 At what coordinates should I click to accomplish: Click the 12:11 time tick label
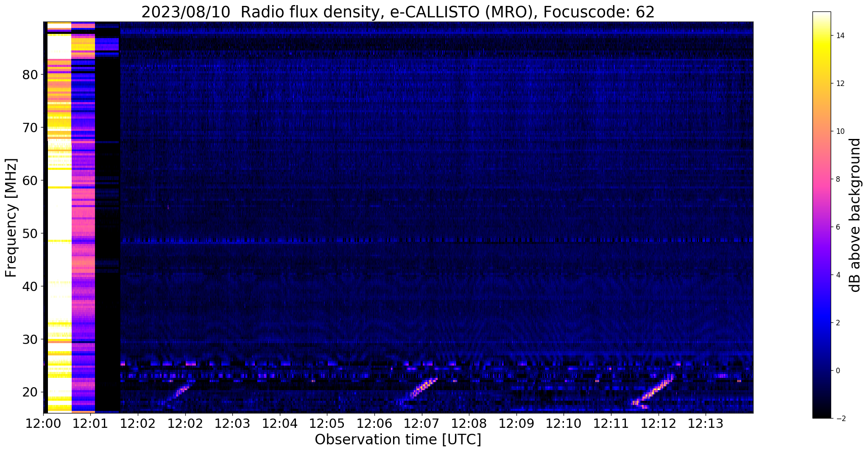tap(611, 423)
